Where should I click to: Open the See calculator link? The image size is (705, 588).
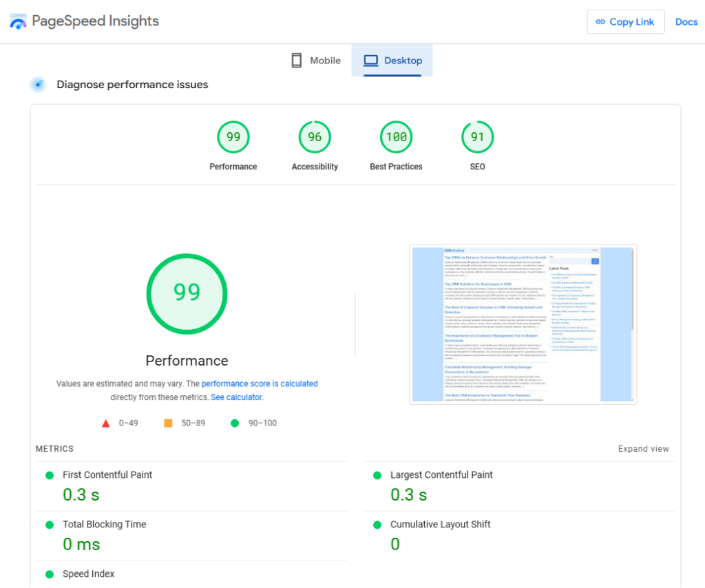pos(237,397)
